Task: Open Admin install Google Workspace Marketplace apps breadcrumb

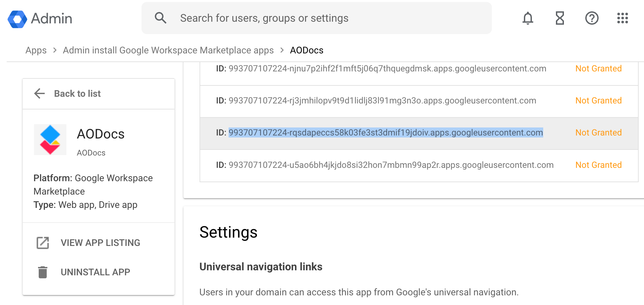Action: pyautogui.click(x=168, y=50)
